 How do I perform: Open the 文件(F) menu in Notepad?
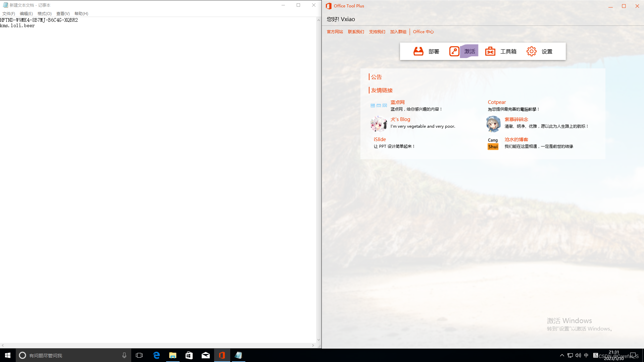coord(9,13)
